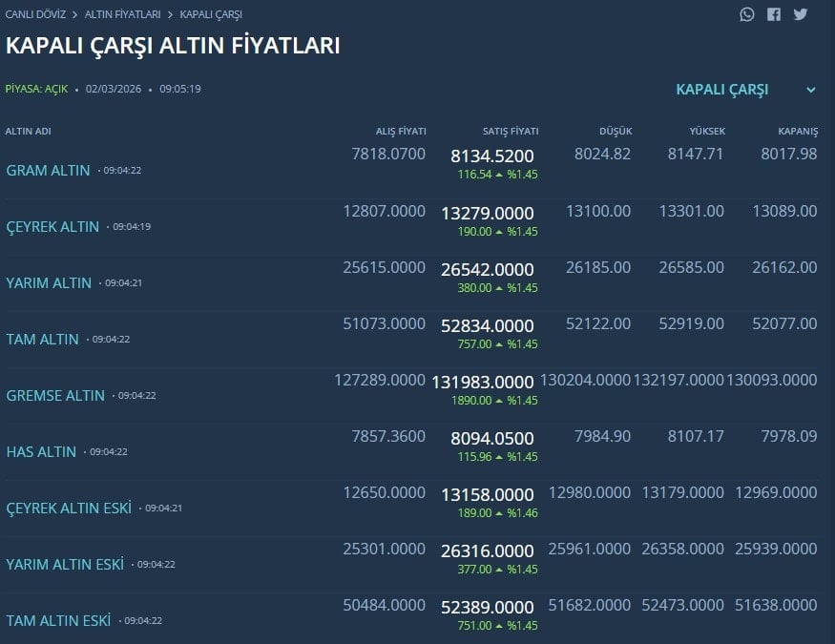This screenshot has width=835, height=644.
Task: Share page on Facebook icon
Action: (x=774, y=14)
